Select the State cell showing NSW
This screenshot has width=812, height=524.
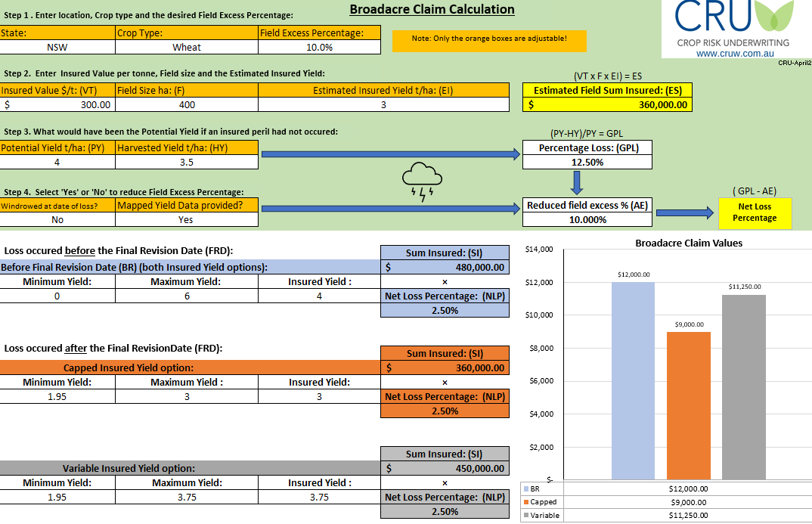(57, 47)
